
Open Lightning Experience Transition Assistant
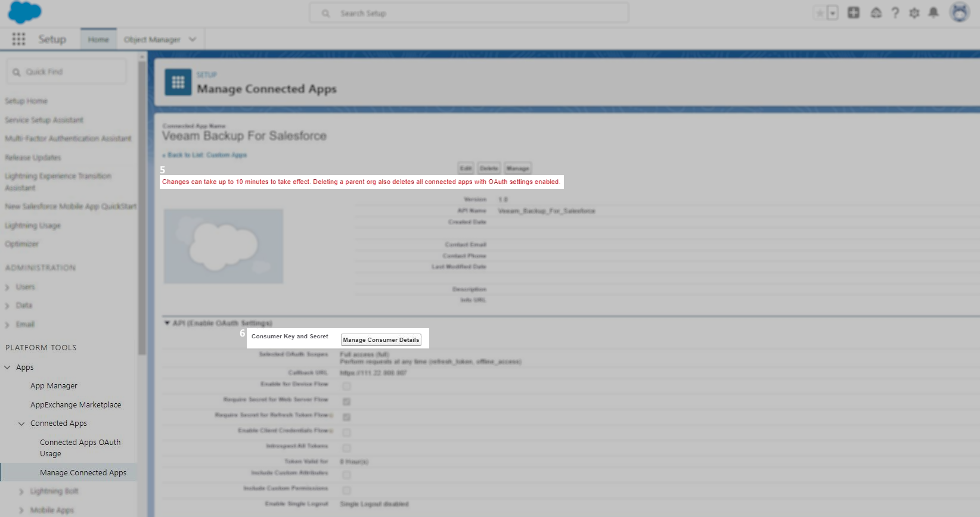58,182
